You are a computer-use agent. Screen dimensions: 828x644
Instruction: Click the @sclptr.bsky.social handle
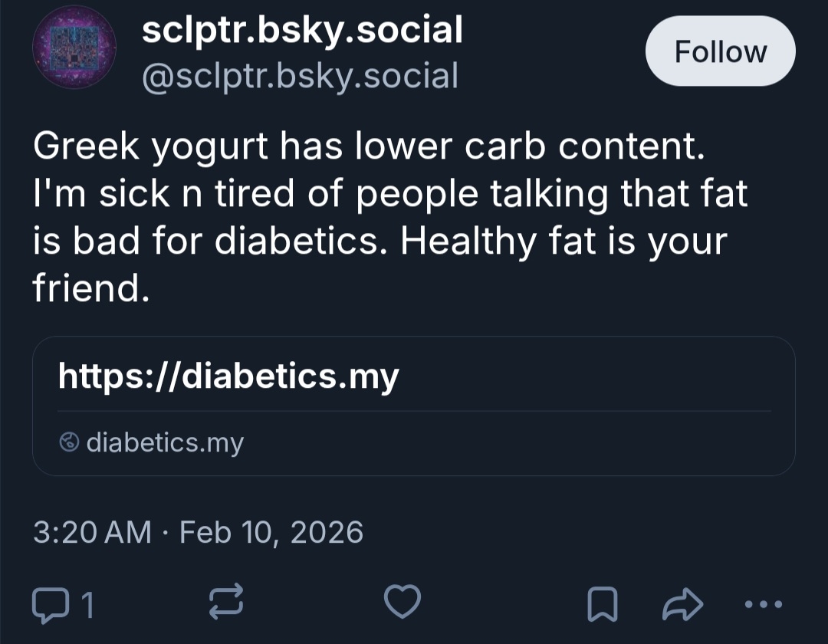300,75
